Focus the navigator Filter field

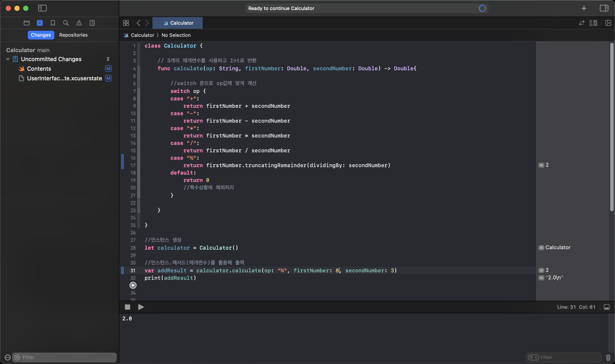pyautogui.click(x=64, y=357)
